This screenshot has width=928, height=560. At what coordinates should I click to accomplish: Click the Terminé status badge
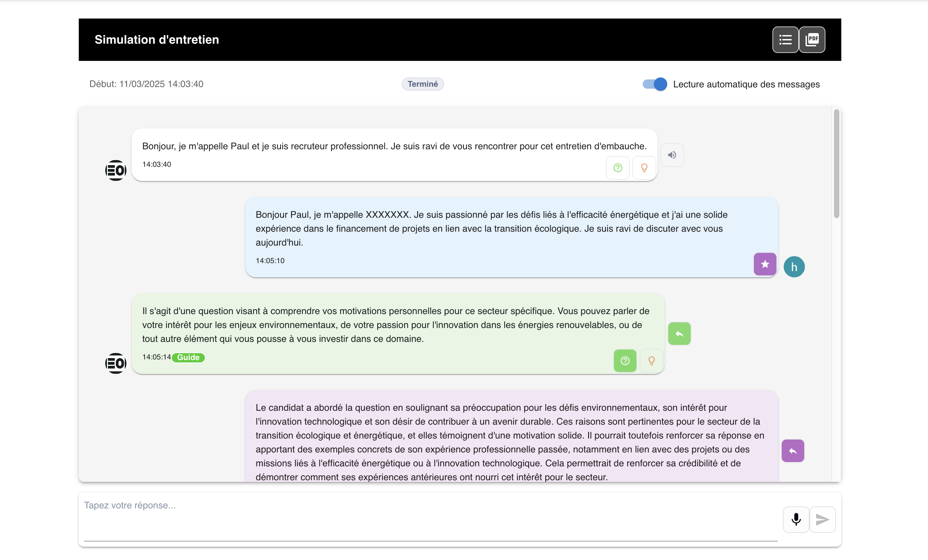pyautogui.click(x=423, y=84)
